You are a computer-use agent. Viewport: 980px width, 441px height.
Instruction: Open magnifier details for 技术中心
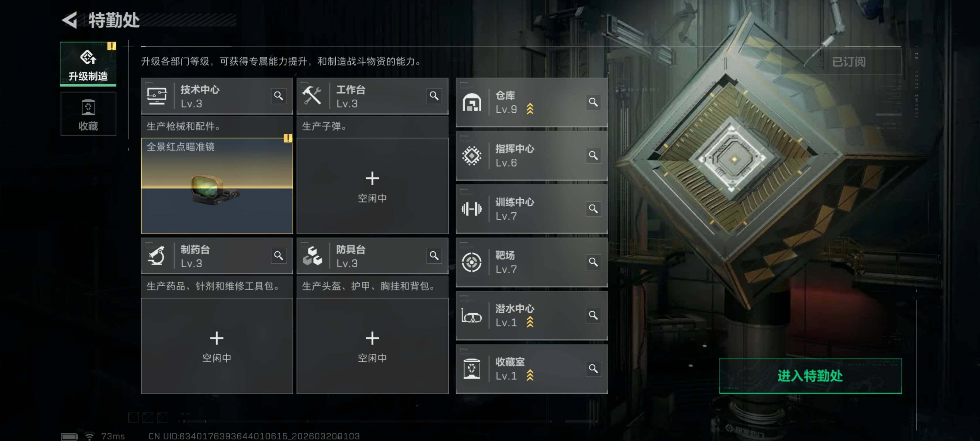pyautogui.click(x=278, y=96)
